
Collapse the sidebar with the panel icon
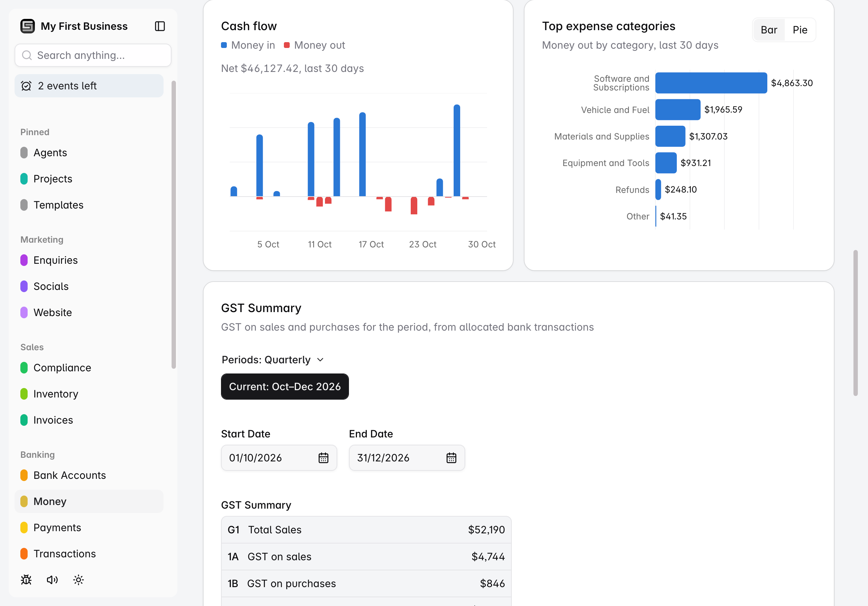click(x=160, y=26)
